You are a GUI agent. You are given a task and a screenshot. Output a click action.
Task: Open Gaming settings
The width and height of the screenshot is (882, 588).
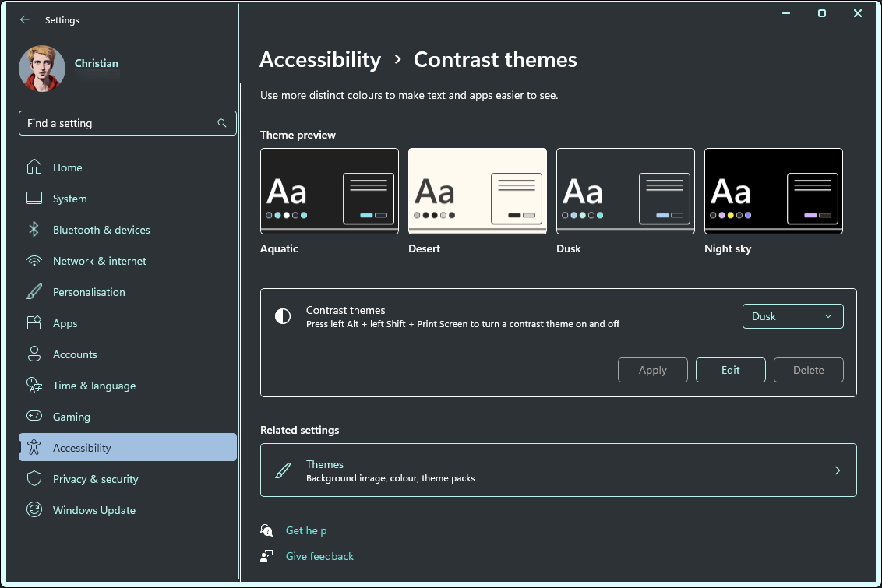pyautogui.click(x=72, y=416)
